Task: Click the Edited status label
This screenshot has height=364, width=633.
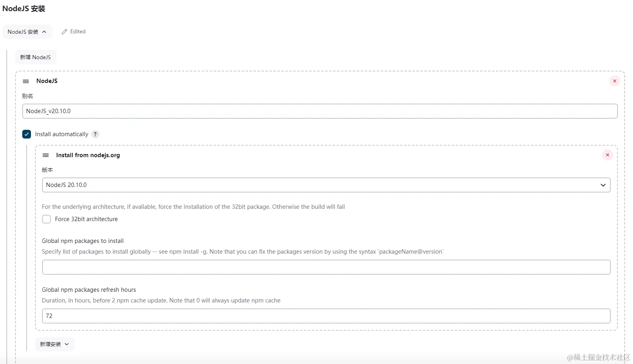Action: [x=78, y=32]
